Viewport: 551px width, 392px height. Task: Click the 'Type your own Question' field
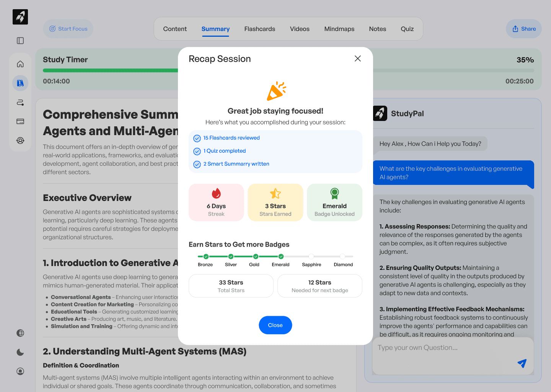[x=440, y=348]
